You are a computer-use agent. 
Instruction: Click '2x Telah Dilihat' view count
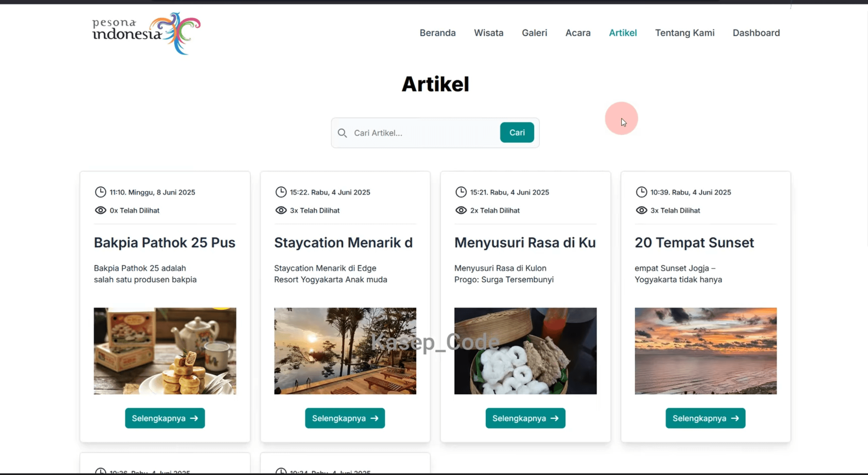click(495, 210)
